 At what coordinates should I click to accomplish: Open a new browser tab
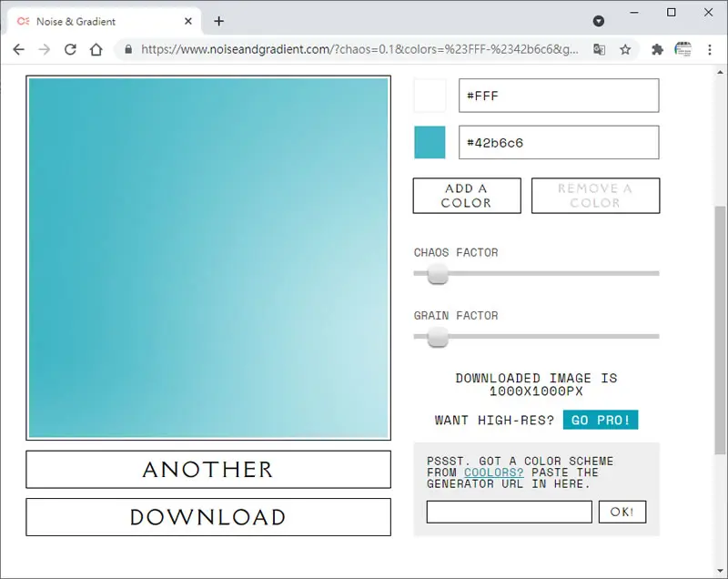coord(218,21)
